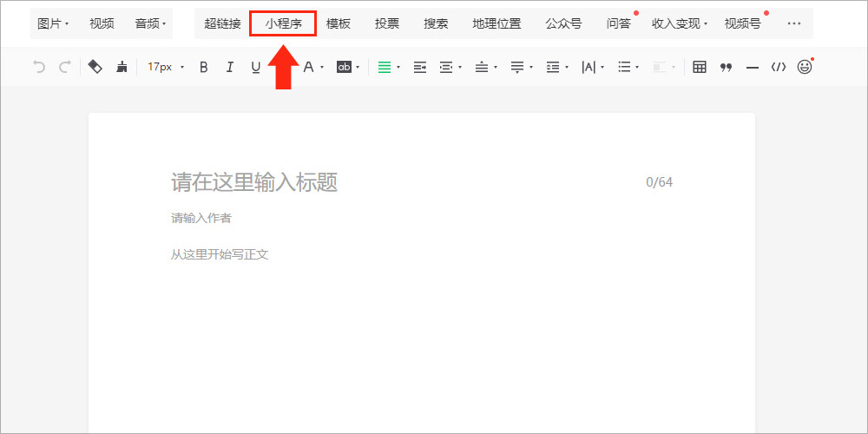
Task: Insert a horizontal divider line
Action: pyautogui.click(x=753, y=67)
